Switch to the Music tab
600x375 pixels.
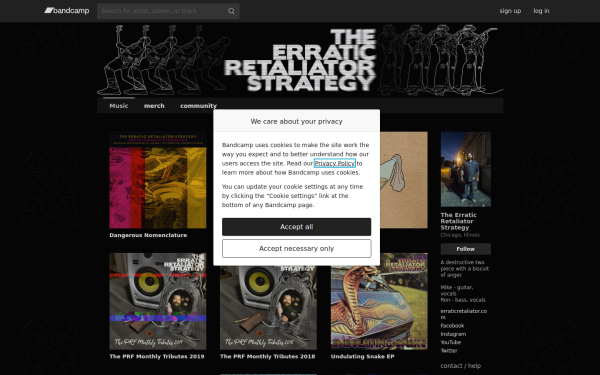tap(119, 106)
